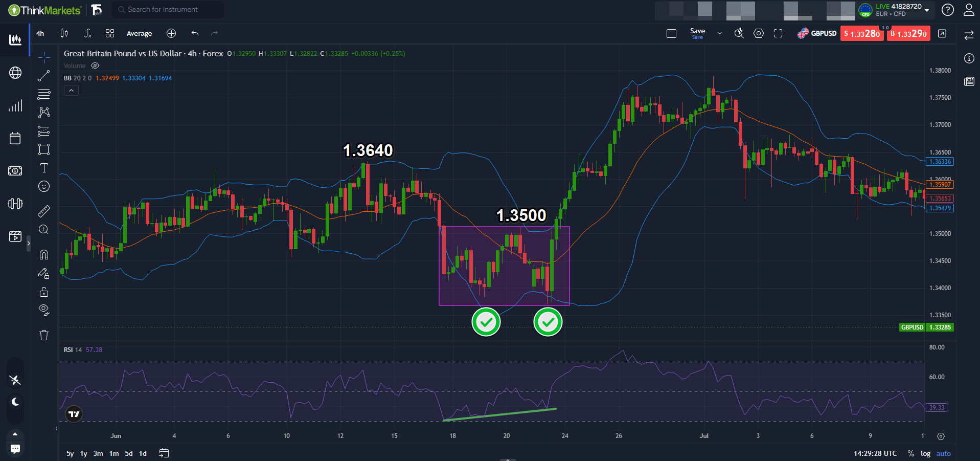Create an alert with the clock icon

(x=739, y=33)
